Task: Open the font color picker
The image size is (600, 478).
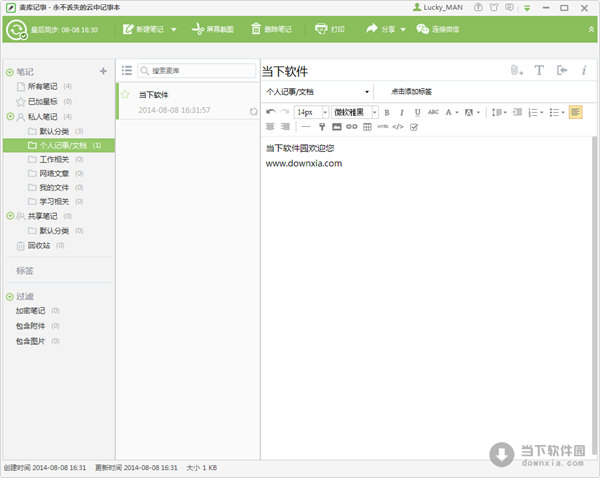Action: [x=450, y=112]
